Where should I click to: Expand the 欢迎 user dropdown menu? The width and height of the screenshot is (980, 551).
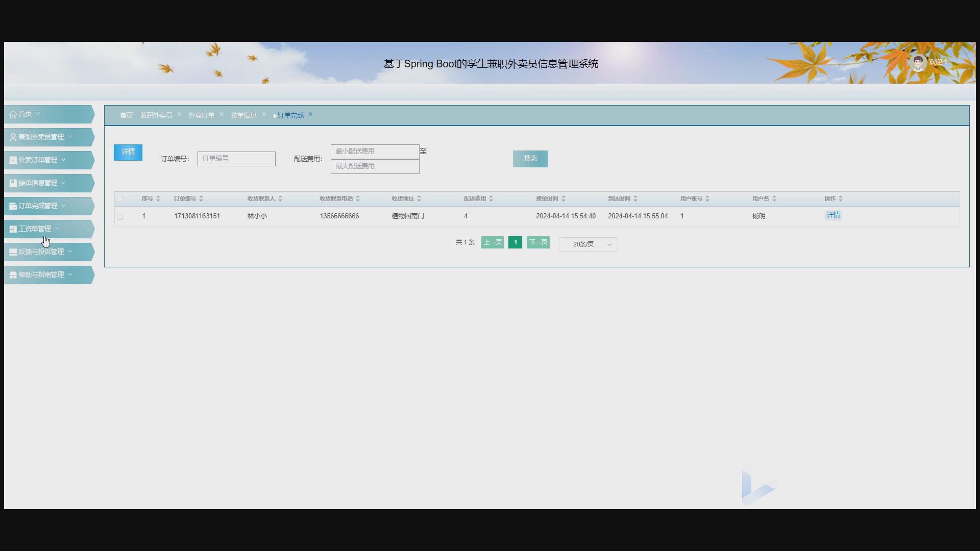[x=959, y=62]
